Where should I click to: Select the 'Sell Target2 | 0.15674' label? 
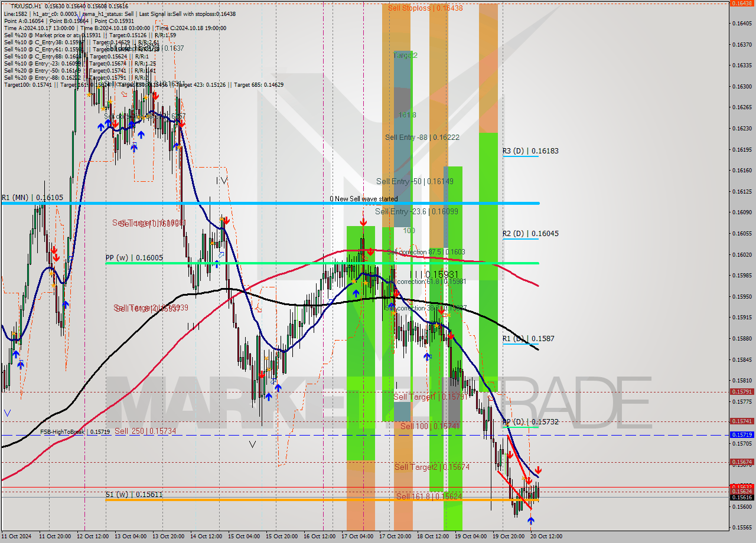[x=432, y=467]
